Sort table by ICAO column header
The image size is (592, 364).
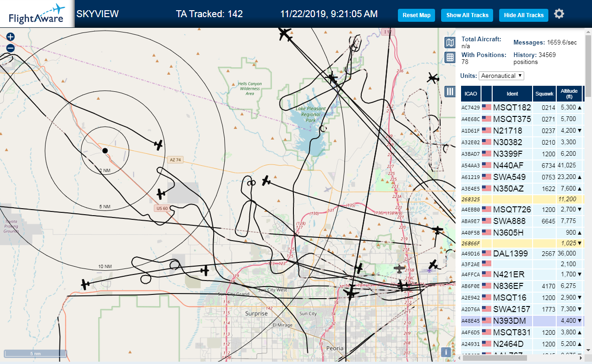(x=471, y=94)
